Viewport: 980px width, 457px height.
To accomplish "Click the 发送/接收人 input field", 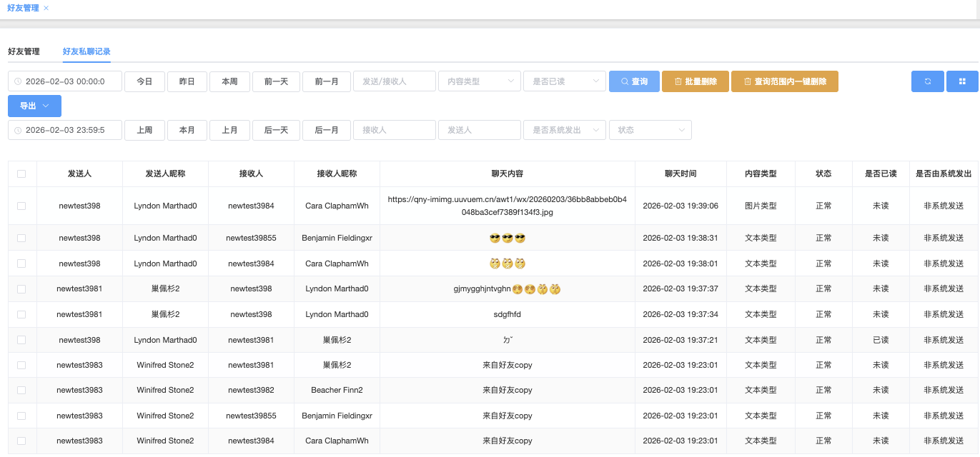I will (394, 81).
